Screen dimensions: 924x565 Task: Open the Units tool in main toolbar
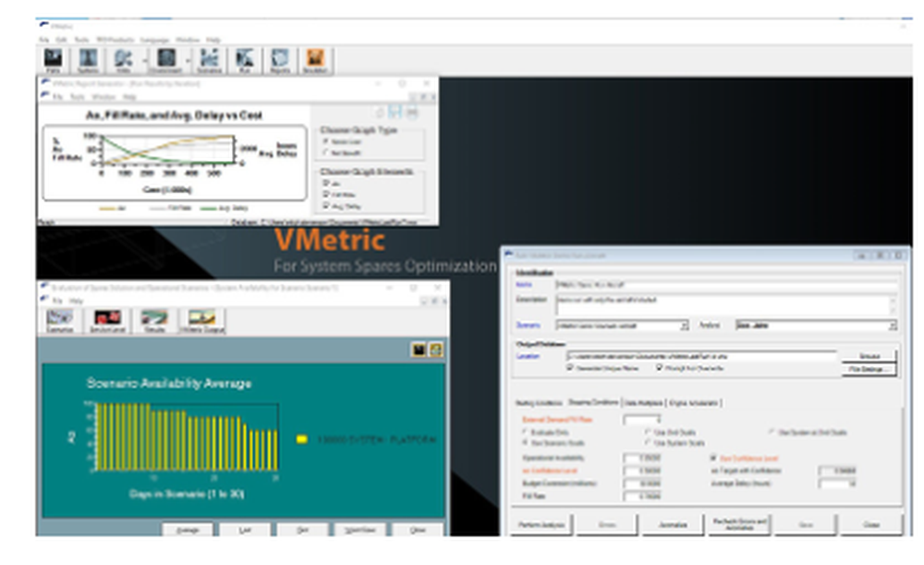[123, 61]
